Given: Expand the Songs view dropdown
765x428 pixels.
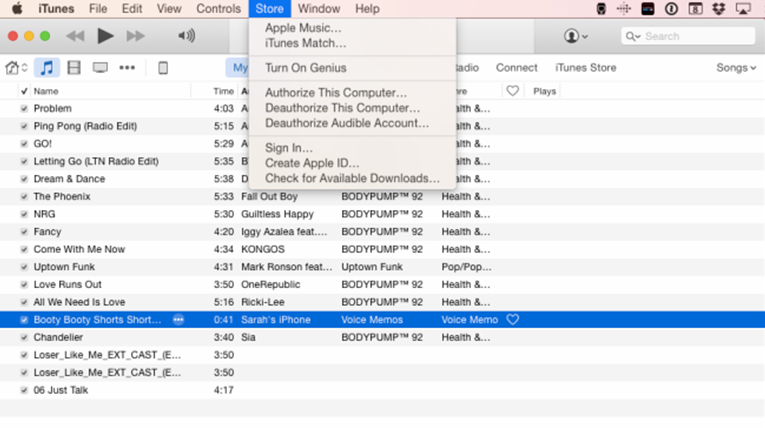Looking at the screenshot, I should 736,68.
